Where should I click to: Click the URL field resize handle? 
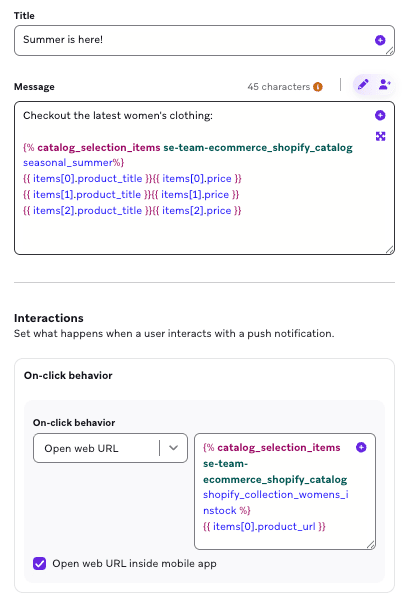(371, 545)
